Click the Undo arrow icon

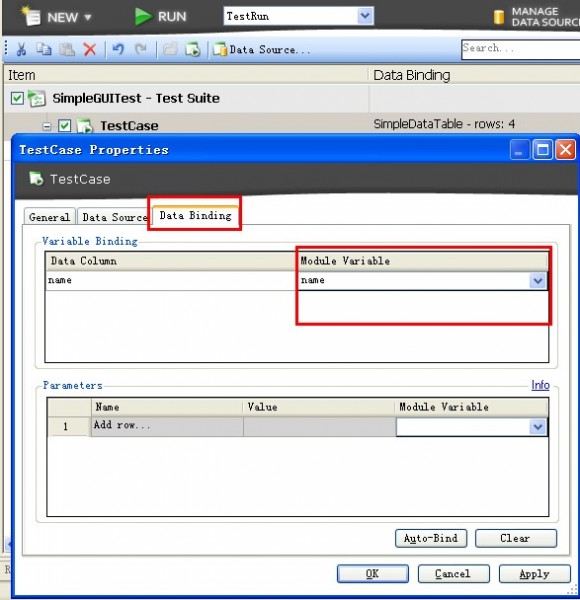tap(118, 49)
